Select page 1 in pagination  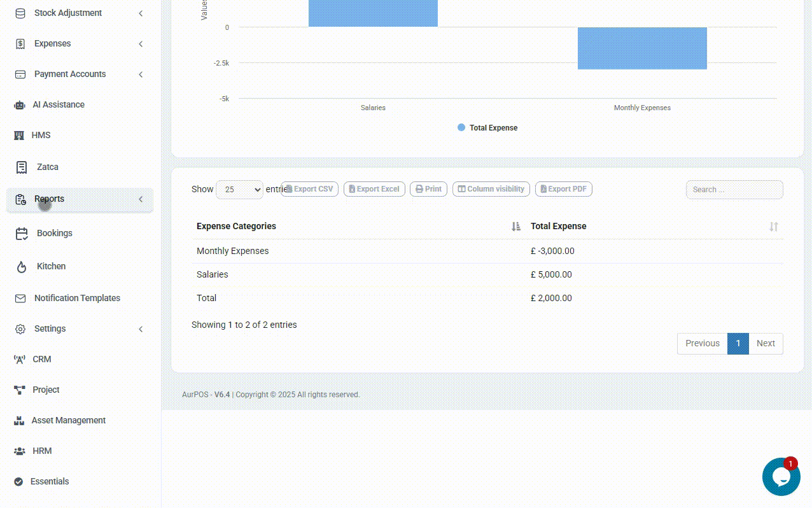click(x=738, y=343)
